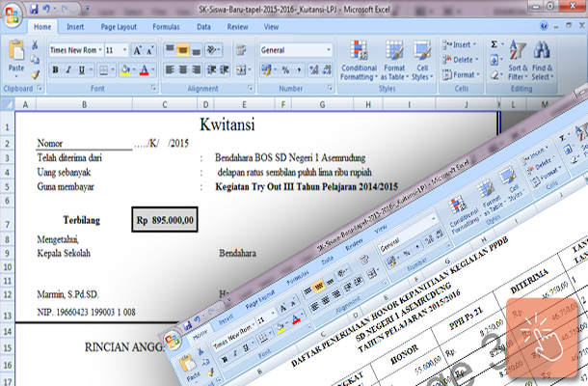The height and width of the screenshot is (386, 588).
Task: Merge and Center selected cells
Action: coord(242,69)
